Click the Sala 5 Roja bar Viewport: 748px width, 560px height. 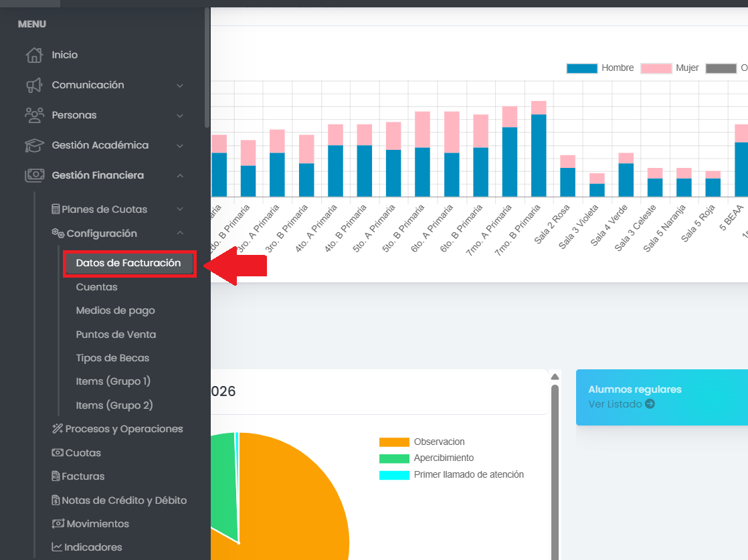713,184
